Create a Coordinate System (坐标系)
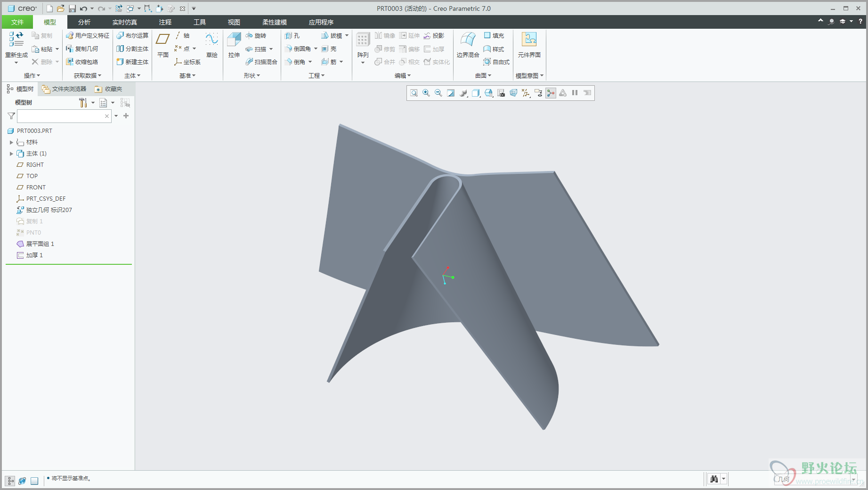 187,62
